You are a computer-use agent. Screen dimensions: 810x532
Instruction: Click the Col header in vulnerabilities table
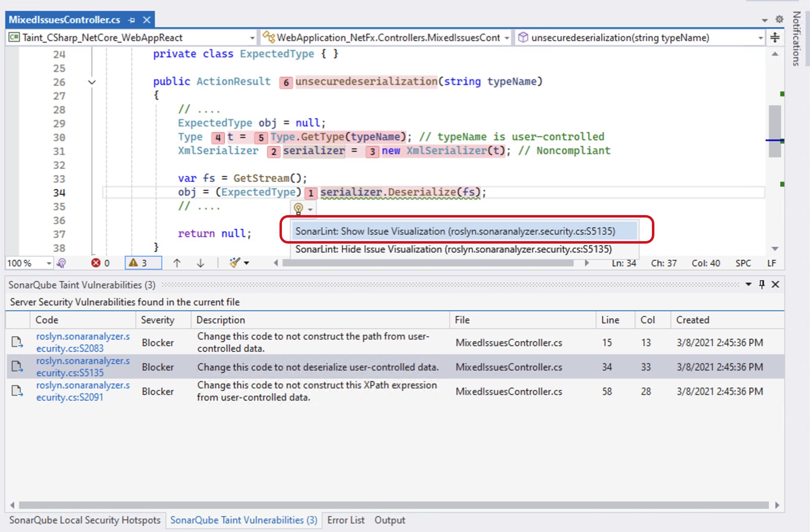653,320
